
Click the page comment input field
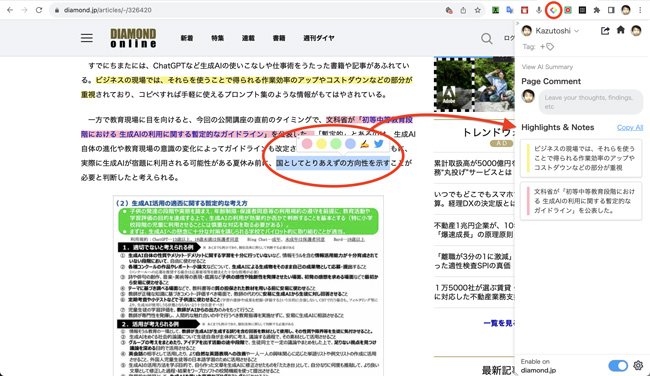pyautogui.click(x=590, y=102)
